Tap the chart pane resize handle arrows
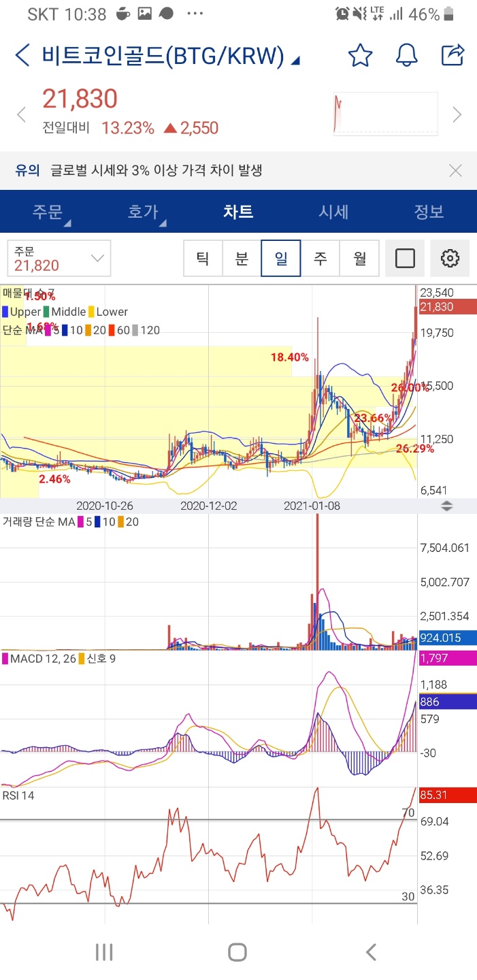The height and width of the screenshot is (980, 477). 447,506
